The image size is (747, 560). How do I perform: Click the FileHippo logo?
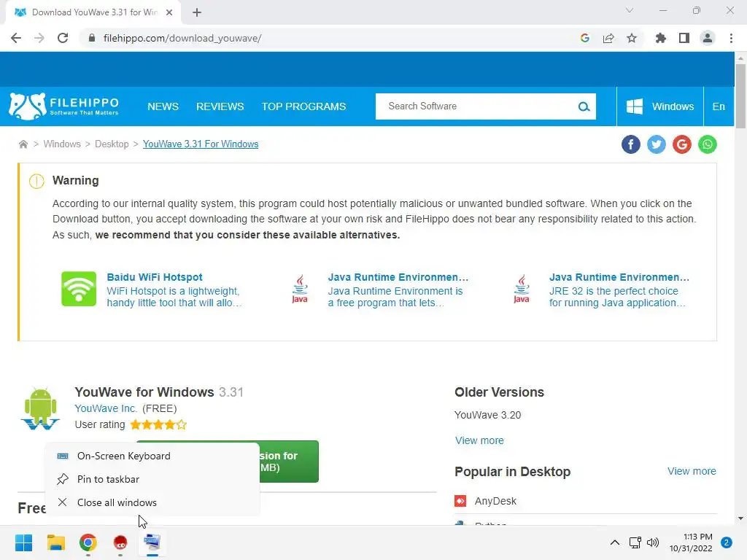[64, 106]
